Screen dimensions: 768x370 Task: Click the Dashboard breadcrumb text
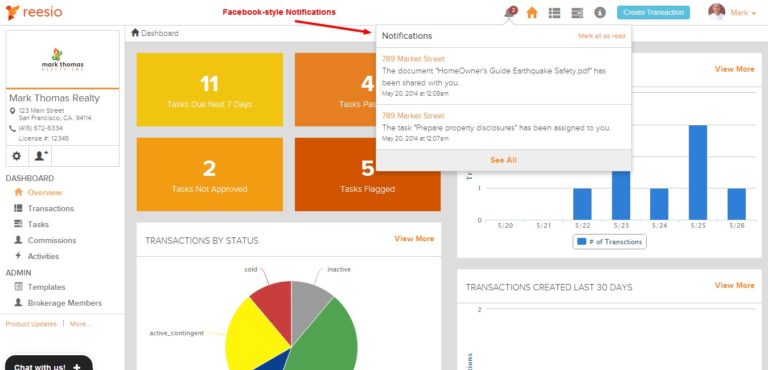point(160,33)
